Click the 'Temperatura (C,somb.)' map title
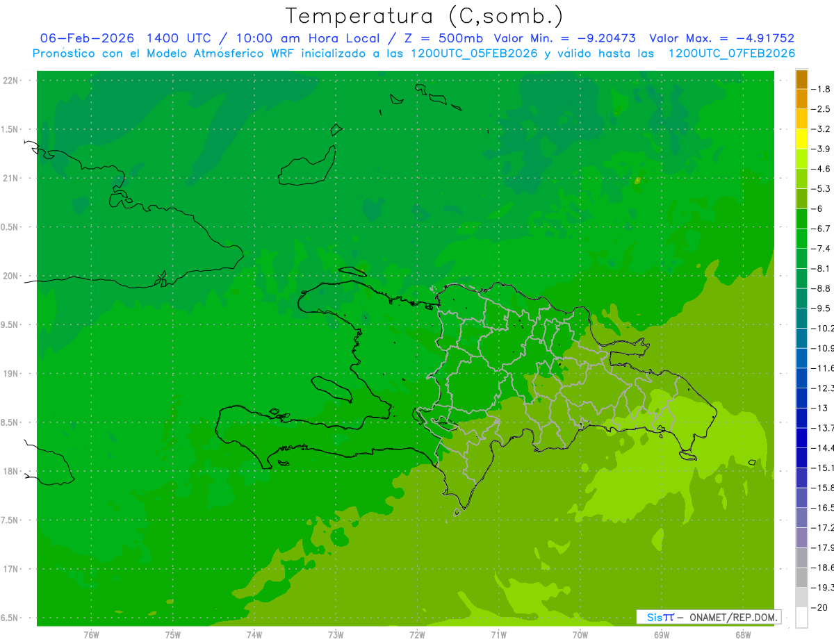Viewport: 834px width, 644px height. 425,16
